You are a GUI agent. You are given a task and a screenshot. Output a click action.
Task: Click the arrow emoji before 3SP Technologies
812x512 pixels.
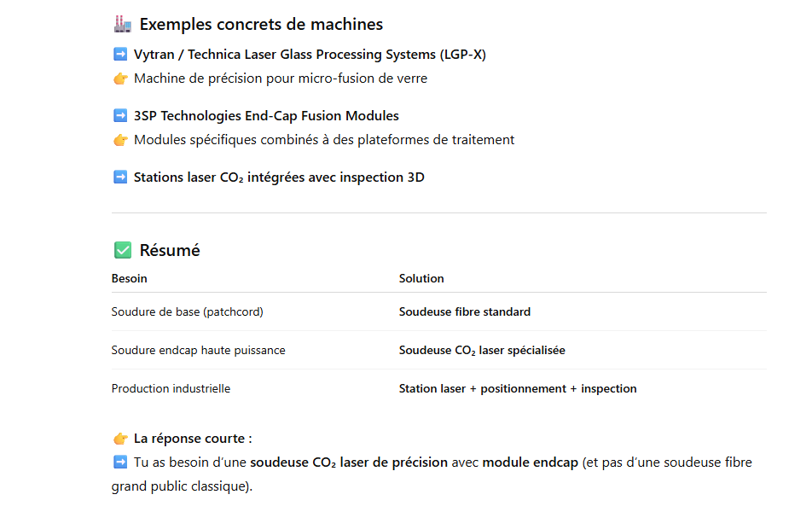click(x=120, y=116)
